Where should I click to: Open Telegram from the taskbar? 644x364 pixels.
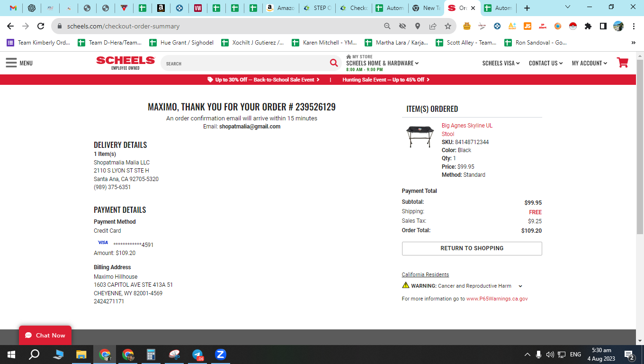tap(198, 355)
